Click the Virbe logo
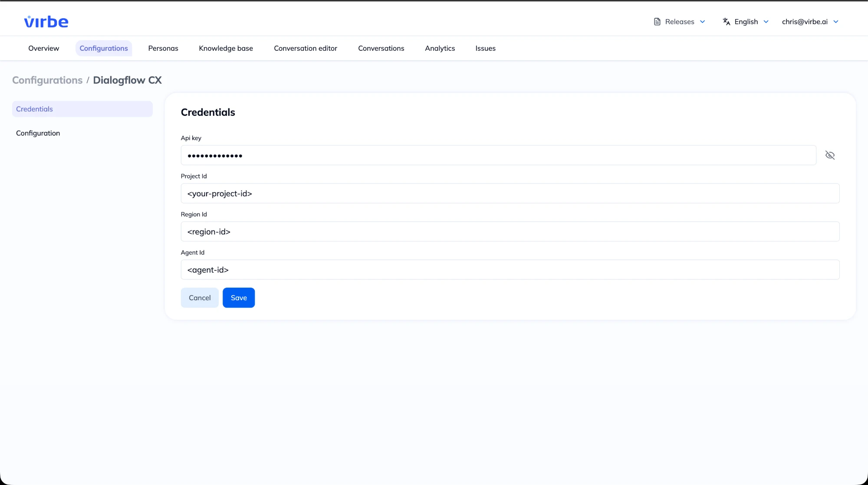 (46, 22)
